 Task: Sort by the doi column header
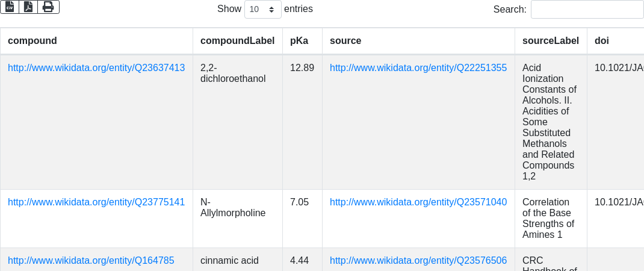(x=601, y=41)
